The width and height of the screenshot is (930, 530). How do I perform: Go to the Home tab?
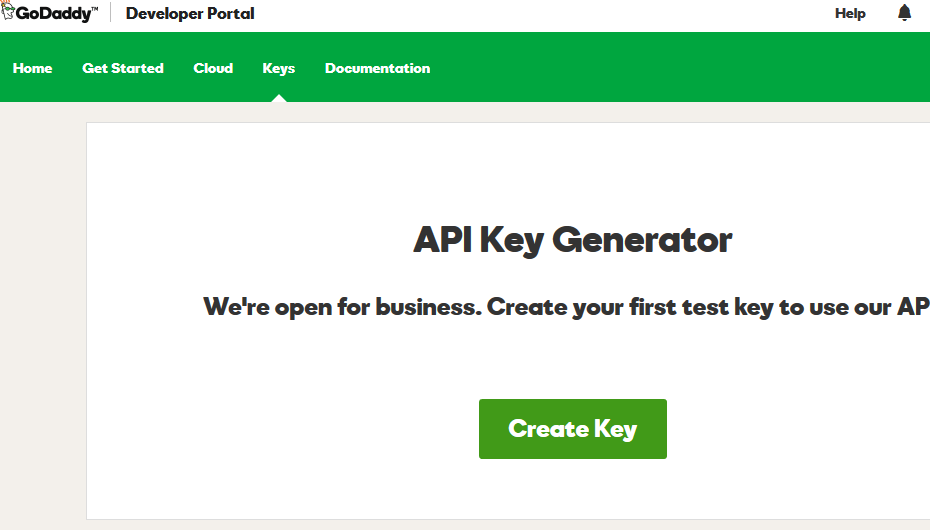(x=33, y=68)
